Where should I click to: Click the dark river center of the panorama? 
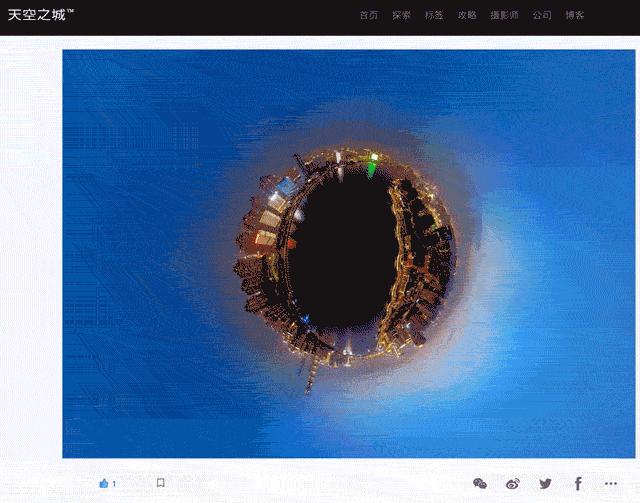coord(340,250)
